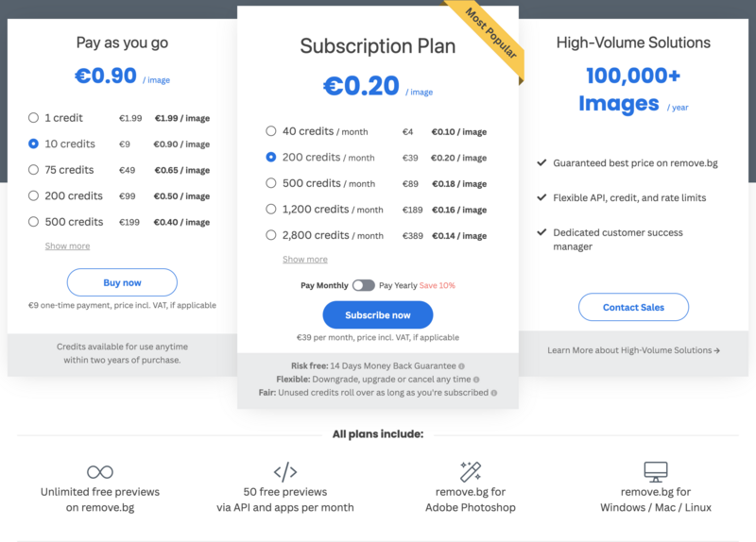Screen dimensions: 756x542
Task: Click the Subscribe now button
Action: pyautogui.click(x=378, y=314)
